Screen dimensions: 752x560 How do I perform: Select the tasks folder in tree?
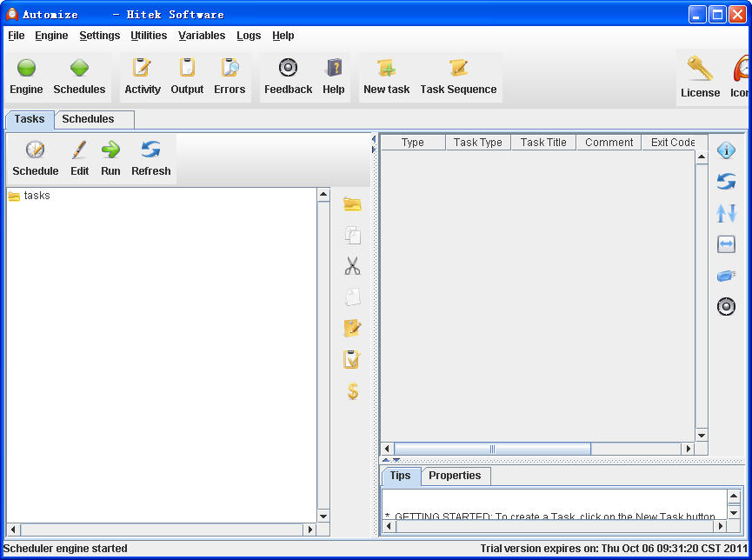click(x=37, y=196)
